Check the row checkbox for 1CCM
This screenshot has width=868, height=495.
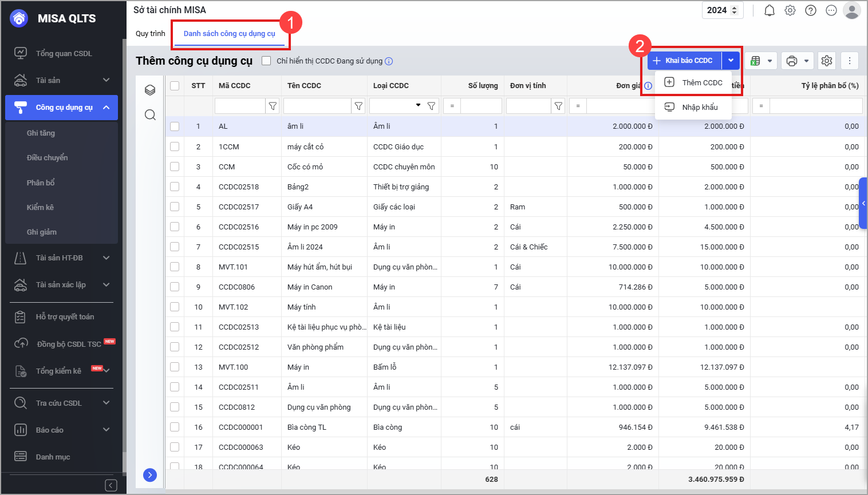pos(175,146)
